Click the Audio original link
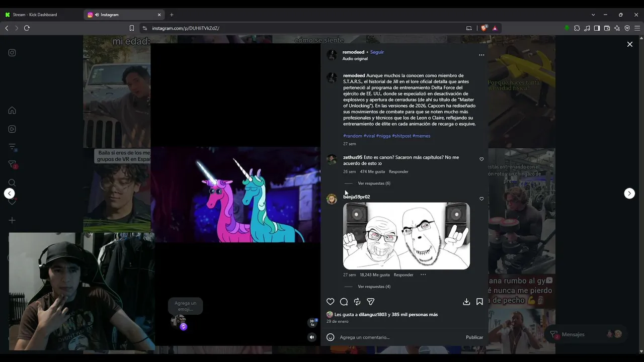The image size is (644, 362). tap(355, 59)
